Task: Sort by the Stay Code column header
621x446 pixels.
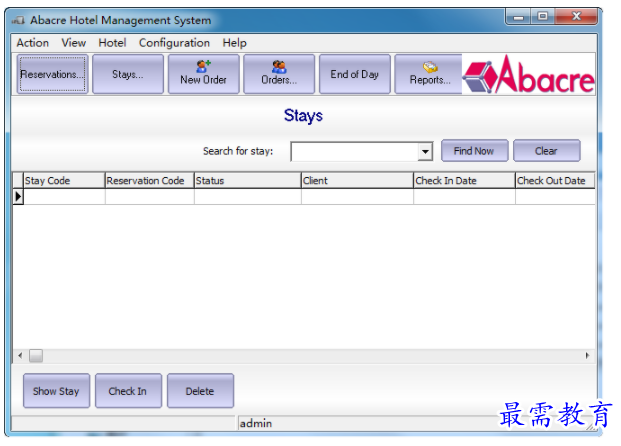Action: tap(64, 181)
